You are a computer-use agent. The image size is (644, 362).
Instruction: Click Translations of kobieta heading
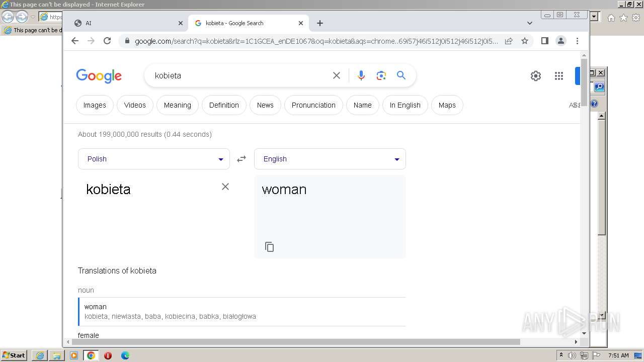tap(117, 270)
